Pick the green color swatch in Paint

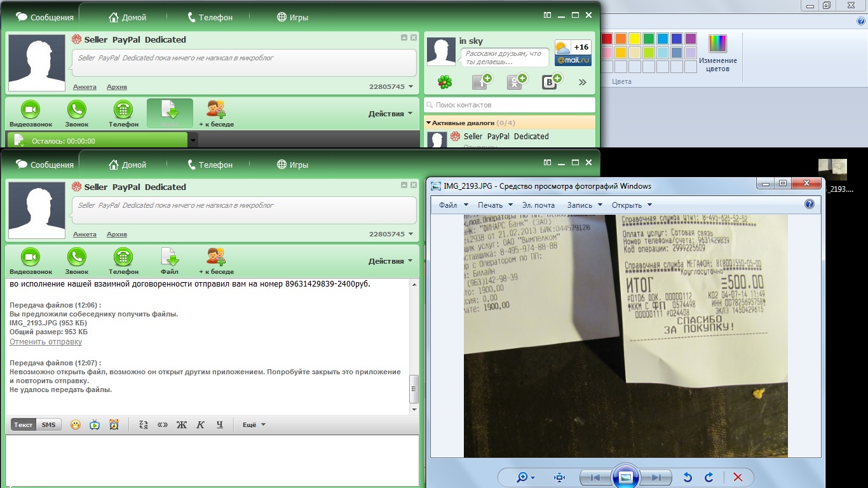point(649,39)
